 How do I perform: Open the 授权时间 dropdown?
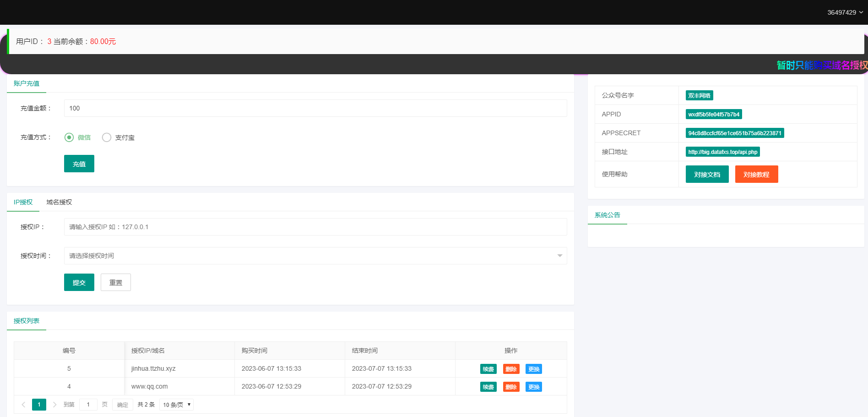(x=315, y=256)
